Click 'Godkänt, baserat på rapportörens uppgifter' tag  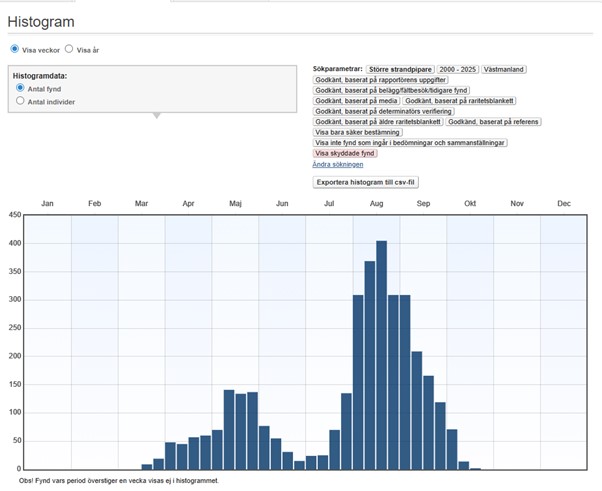click(x=381, y=80)
